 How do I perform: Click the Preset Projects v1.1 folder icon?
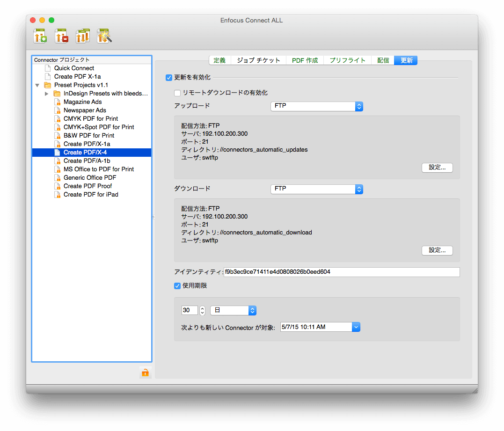click(48, 85)
